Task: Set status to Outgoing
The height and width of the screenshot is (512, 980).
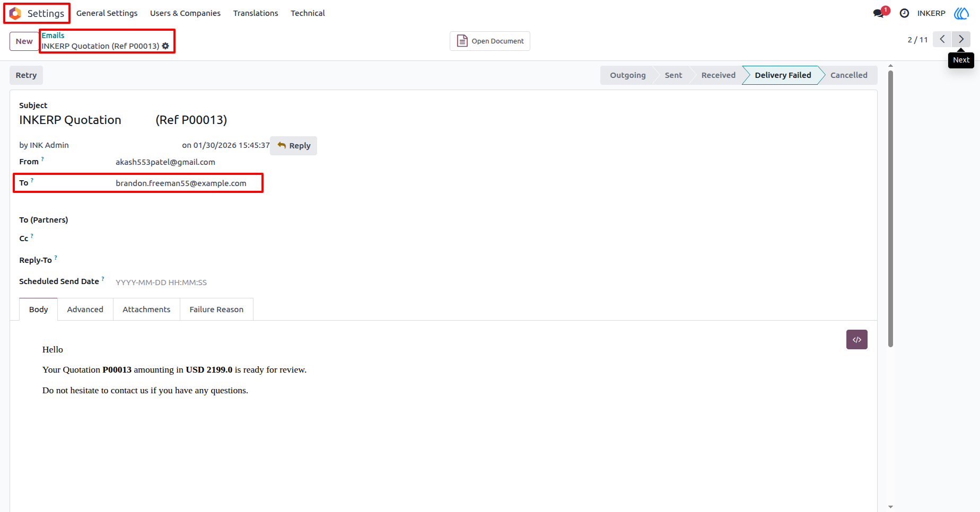Action: click(x=628, y=75)
